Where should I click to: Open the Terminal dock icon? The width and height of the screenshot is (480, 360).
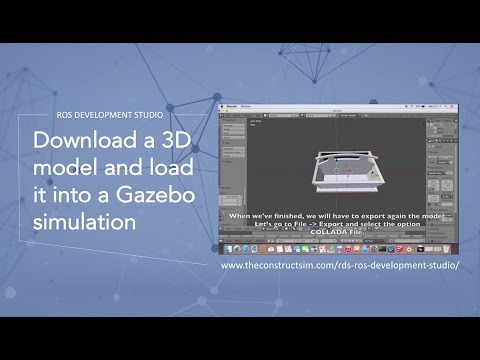382,249
